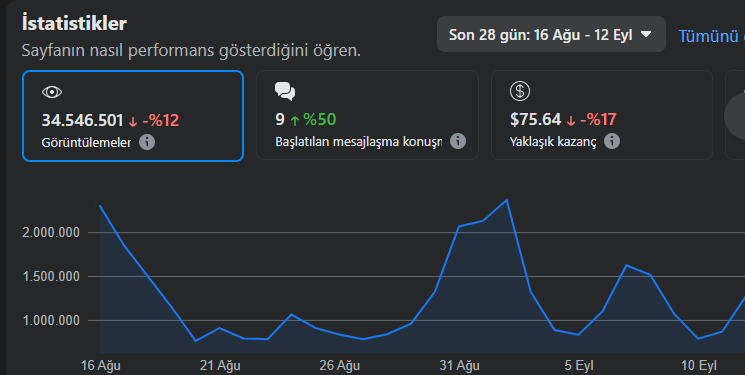Click the info icon next to Yaklaşık kazanç
This screenshot has width=745, height=375.
[x=611, y=141]
